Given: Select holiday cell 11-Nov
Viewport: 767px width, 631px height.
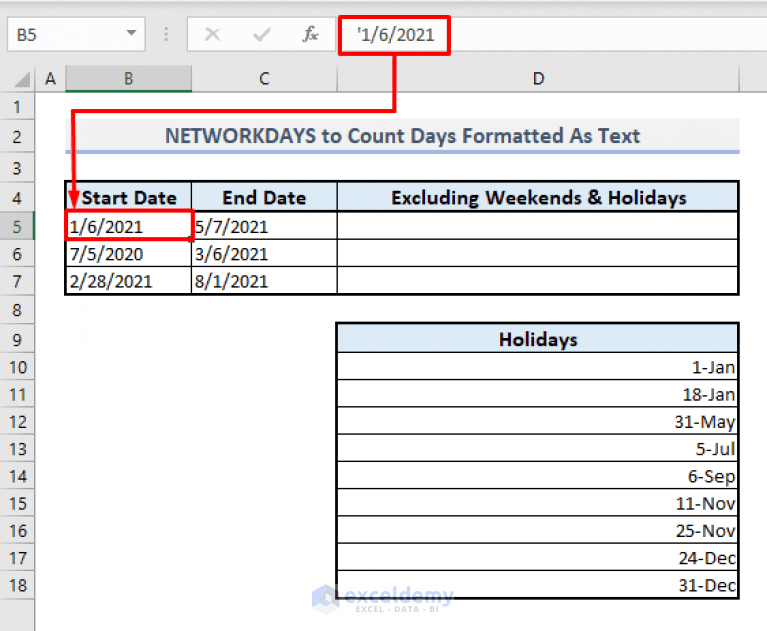Looking at the screenshot, I should coord(538,503).
